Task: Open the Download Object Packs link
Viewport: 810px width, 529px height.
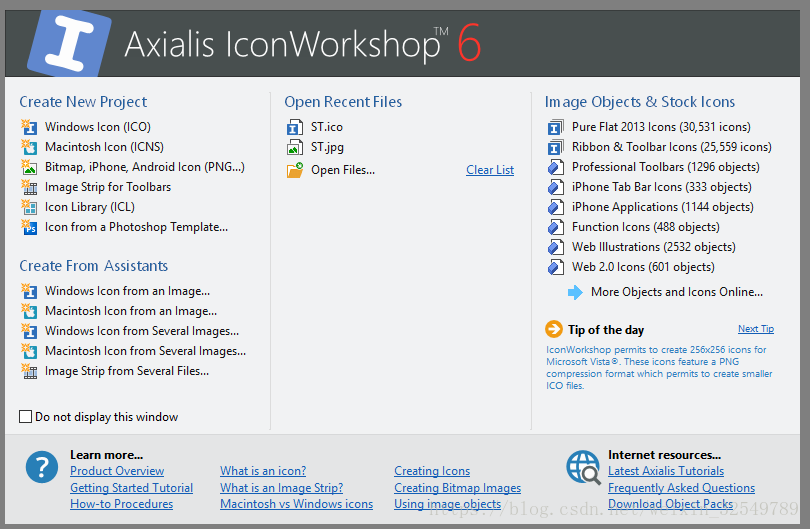Action: tap(671, 504)
